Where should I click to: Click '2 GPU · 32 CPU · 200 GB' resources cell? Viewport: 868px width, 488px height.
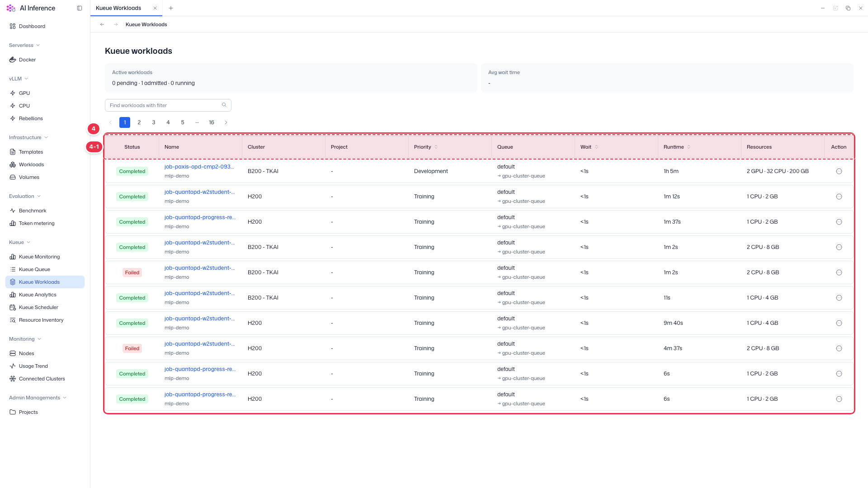(x=778, y=171)
